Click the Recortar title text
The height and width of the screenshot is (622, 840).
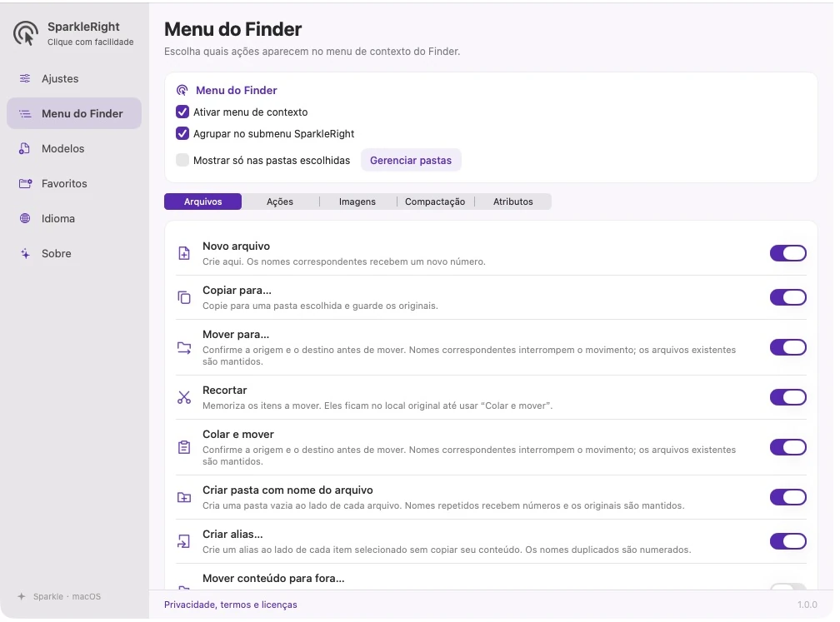coord(224,391)
